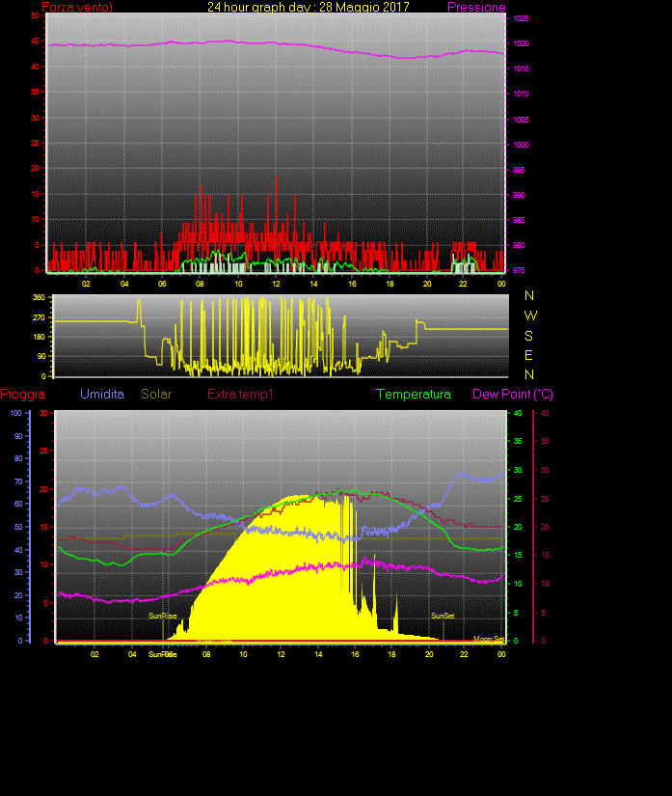The image size is (672, 796).
Task: Click the '24 hour graph day : 28 Maggio 2017' title
Action: pyautogui.click(x=309, y=7)
